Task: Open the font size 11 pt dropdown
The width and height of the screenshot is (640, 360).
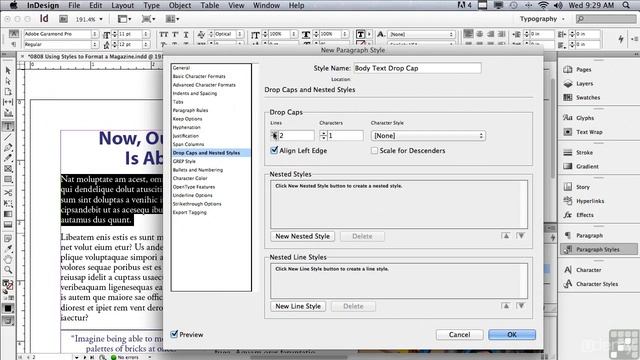Action: click(145, 34)
